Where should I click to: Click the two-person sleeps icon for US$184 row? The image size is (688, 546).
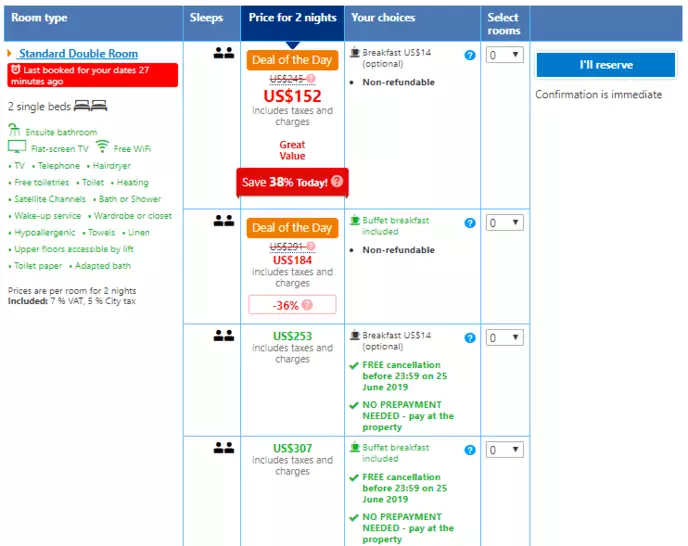tap(224, 221)
